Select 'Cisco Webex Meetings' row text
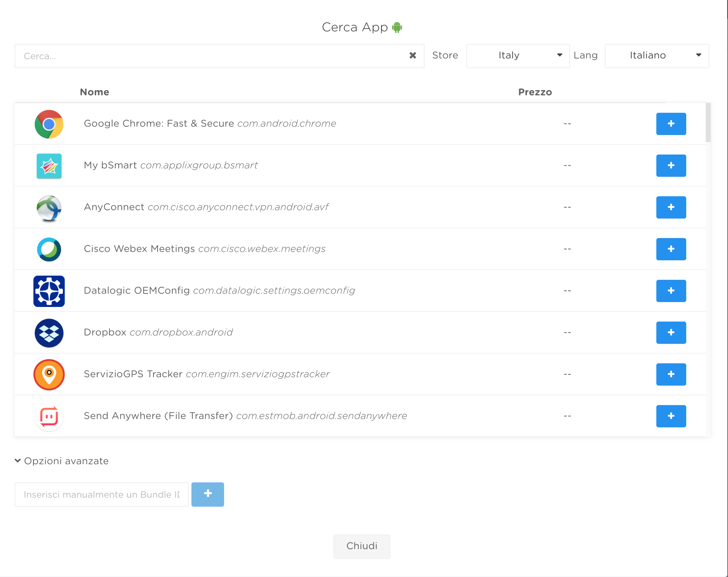Viewport: 728px width, 577px height. [139, 249]
